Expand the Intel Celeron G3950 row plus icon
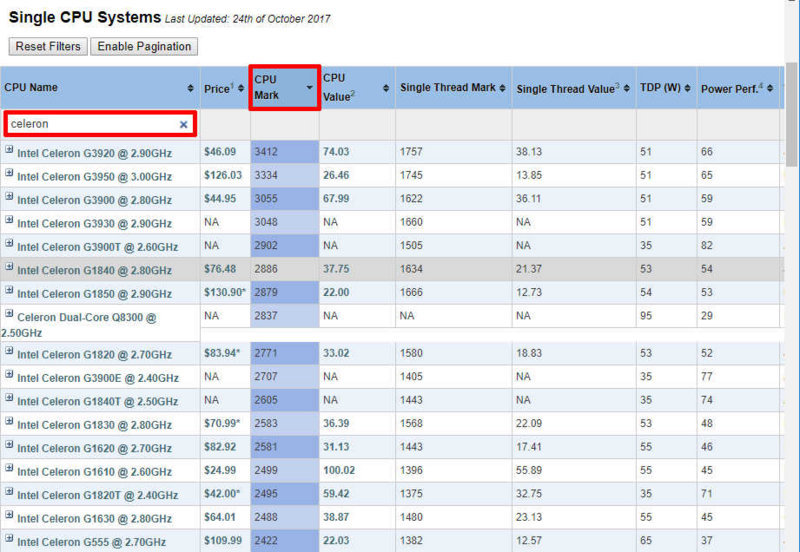 point(9,173)
